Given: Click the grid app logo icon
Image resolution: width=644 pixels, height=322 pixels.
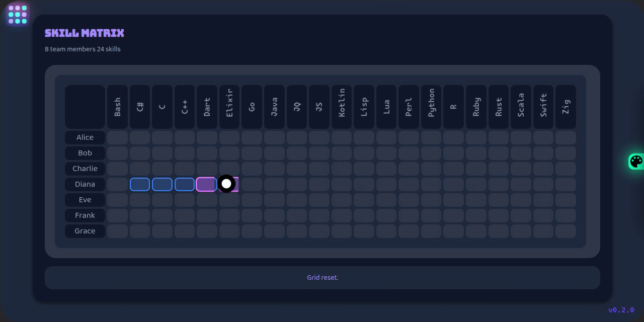Looking at the screenshot, I should pos(18,15).
